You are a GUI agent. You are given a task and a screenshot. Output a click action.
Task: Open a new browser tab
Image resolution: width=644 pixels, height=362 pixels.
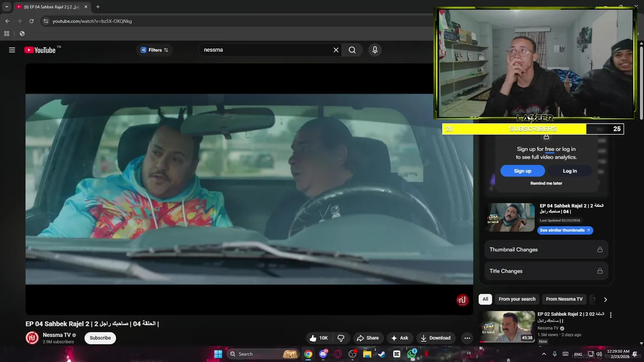98,7
